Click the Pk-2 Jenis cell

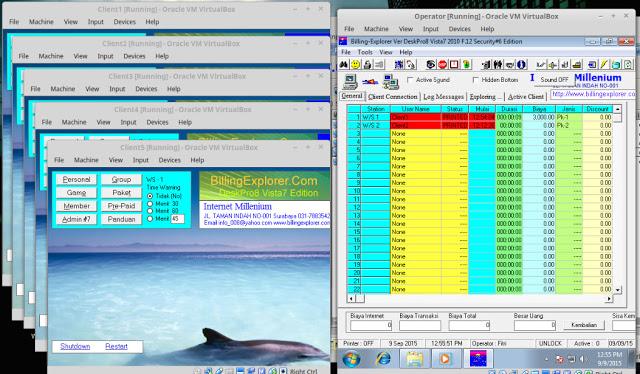click(569, 125)
